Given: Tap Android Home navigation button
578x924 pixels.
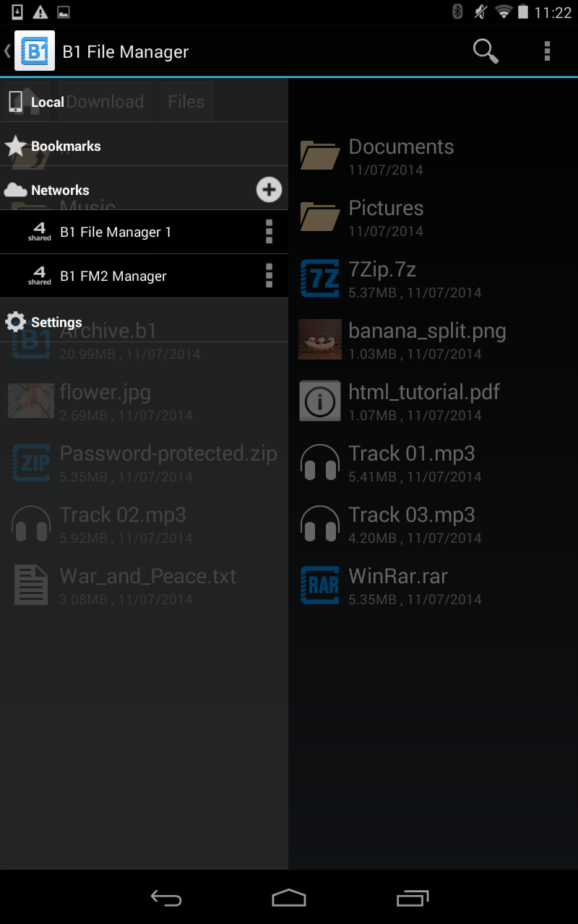Looking at the screenshot, I should 289,898.
